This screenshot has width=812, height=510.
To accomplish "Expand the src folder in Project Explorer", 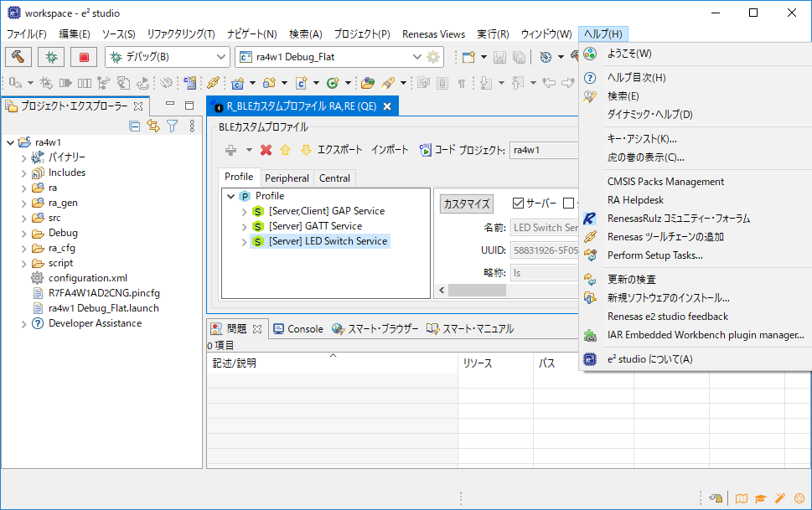I will 24,218.
